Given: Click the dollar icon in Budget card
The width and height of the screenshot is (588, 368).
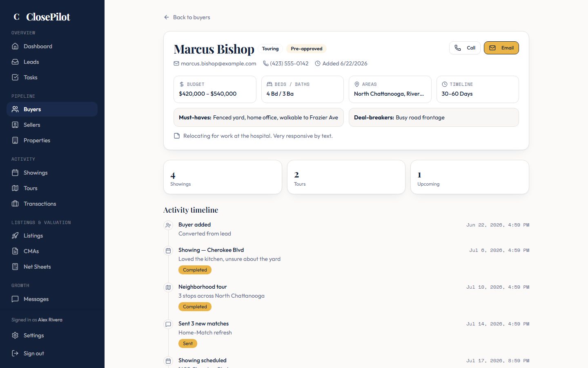Looking at the screenshot, I should tap(182, 84).
